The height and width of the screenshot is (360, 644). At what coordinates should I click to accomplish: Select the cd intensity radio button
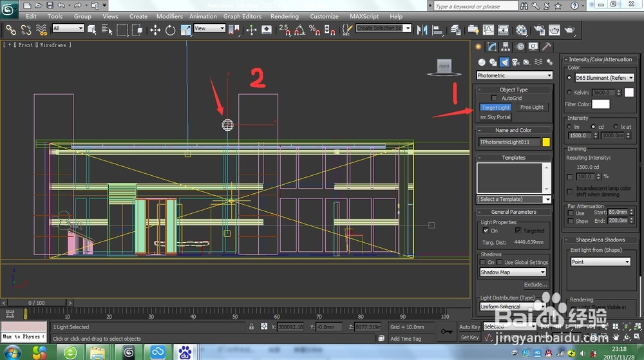click(x=593, y=127)
